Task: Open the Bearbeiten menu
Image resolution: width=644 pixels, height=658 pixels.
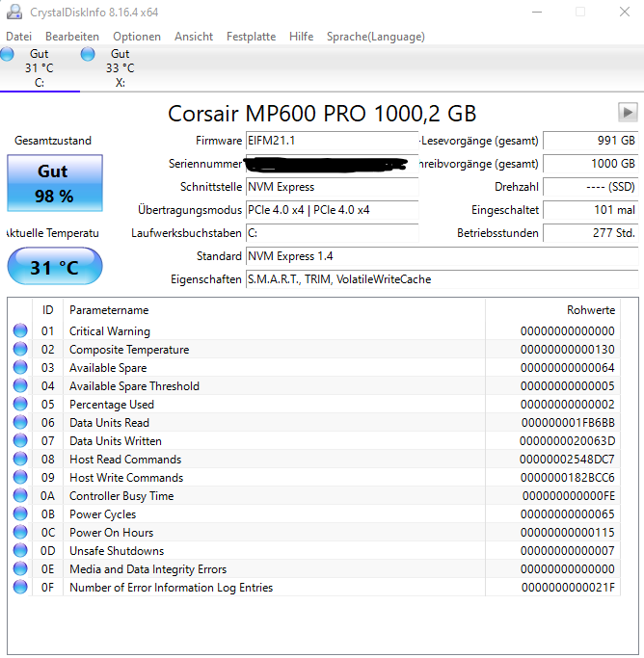Action: pyautogui.click(x=72, y=37)
